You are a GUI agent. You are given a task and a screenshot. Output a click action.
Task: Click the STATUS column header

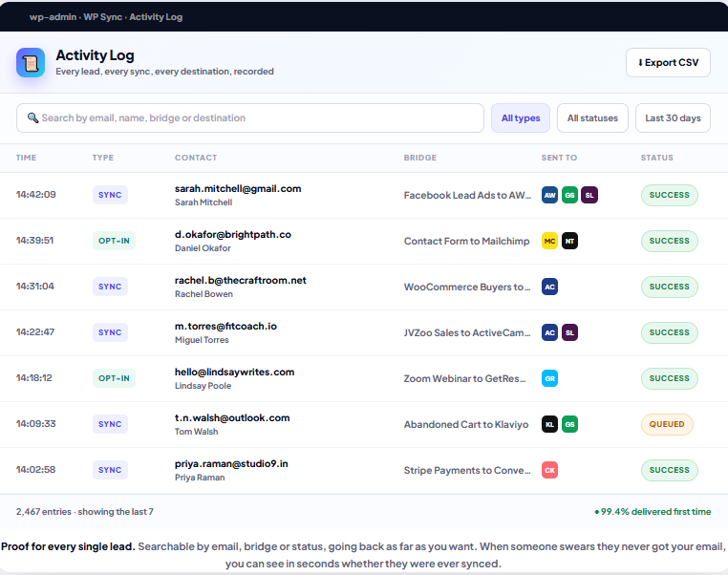pyautogui.click(x=657, y=158)
